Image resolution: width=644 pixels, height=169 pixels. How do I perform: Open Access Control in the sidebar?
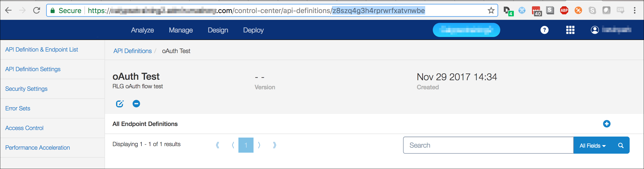coord(24,128)
